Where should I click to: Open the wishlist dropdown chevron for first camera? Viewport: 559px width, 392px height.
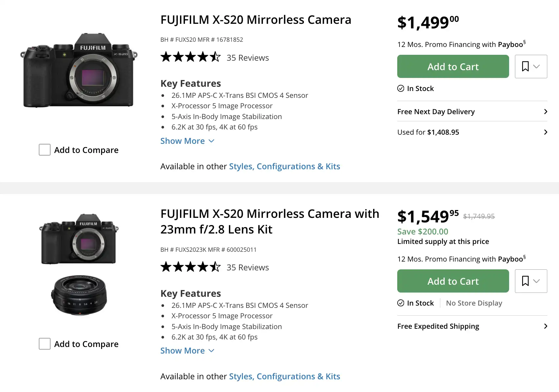click(536, 67)
